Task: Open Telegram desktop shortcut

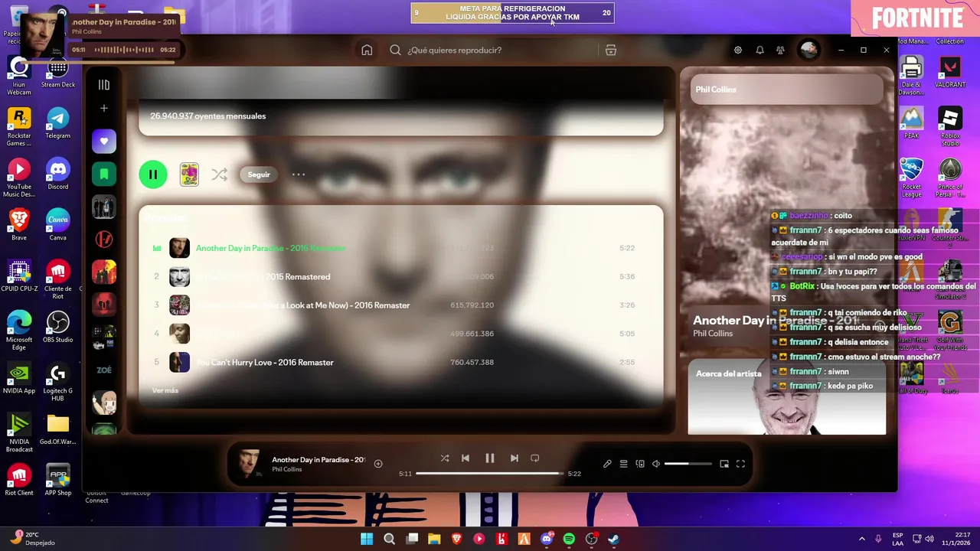Action: coord(57,124)
